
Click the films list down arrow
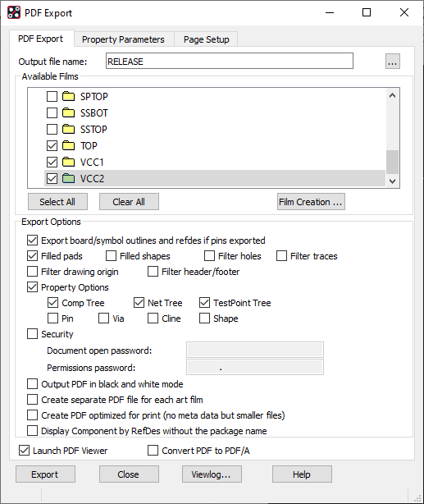[392, 181]
